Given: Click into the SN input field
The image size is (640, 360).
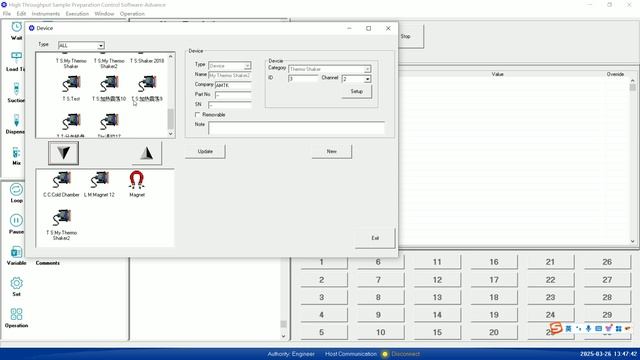Looking at the screenshot, I should pos(230,105).
